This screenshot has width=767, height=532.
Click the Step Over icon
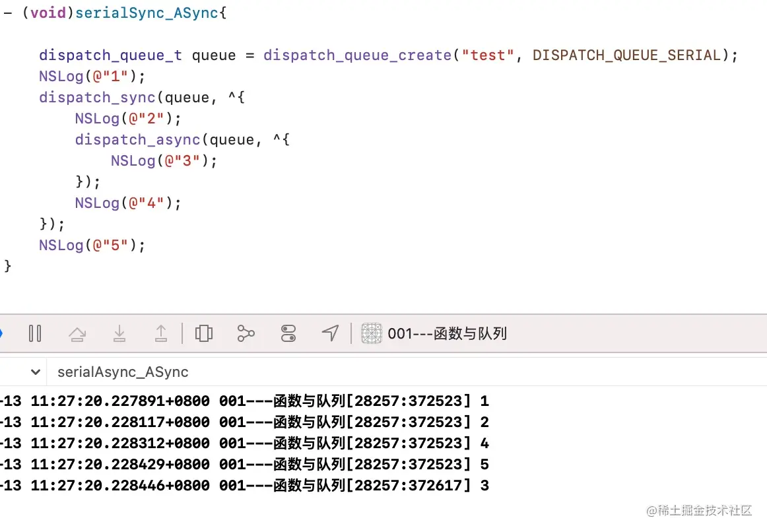click(x=77, y=333)
